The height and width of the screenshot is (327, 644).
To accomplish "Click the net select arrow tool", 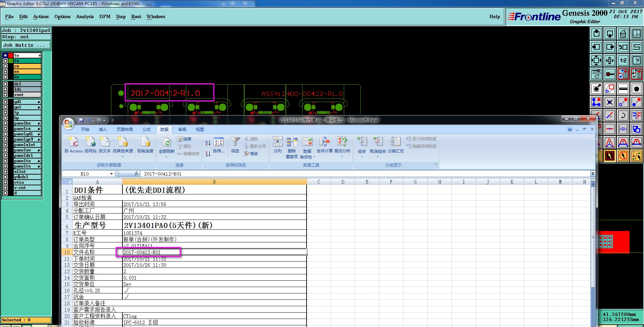I will [637, 156].
